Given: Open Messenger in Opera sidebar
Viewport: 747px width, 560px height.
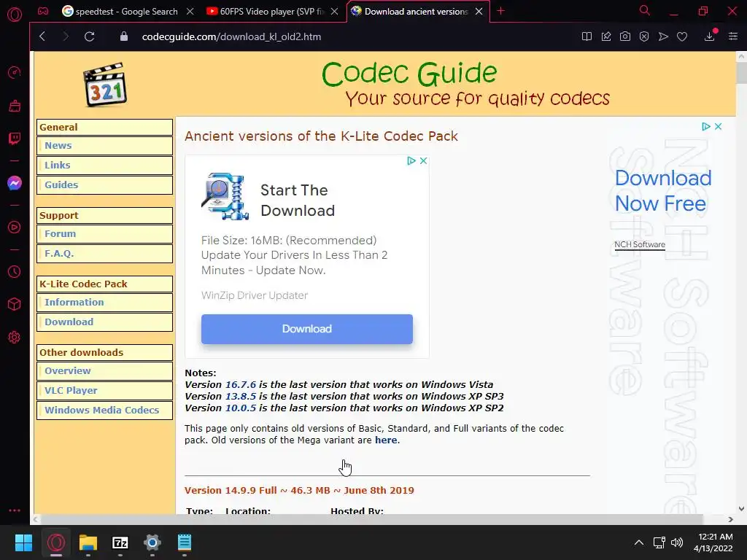Looking at the screenshot, I should point(15,183).
